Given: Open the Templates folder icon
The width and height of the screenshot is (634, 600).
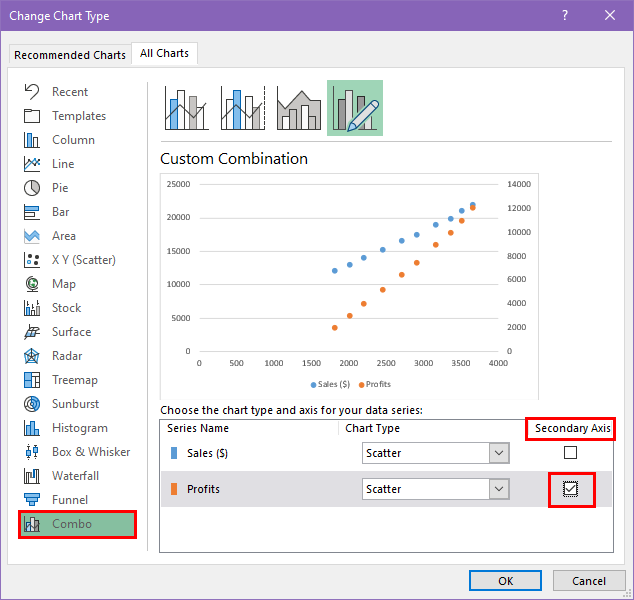Looking at the screenshot, I should point(32,116).
